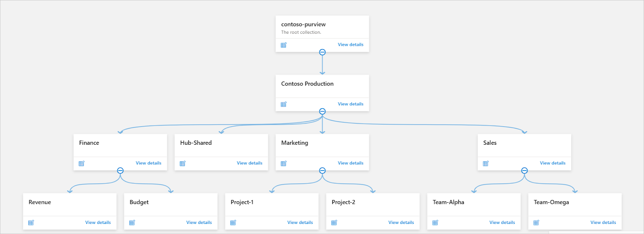644x234 pixels.
Task: Collapse the Contoso Production children
Action: 322,111
